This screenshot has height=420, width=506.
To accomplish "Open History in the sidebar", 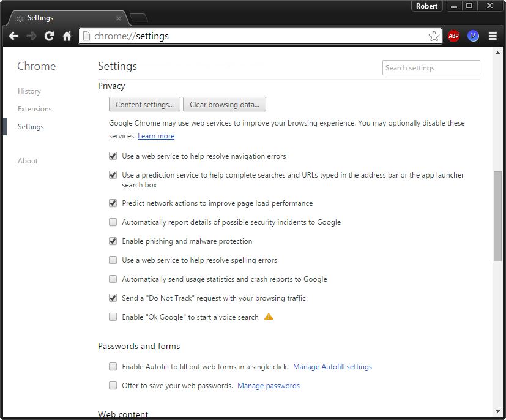I will (x=29, y=91).
